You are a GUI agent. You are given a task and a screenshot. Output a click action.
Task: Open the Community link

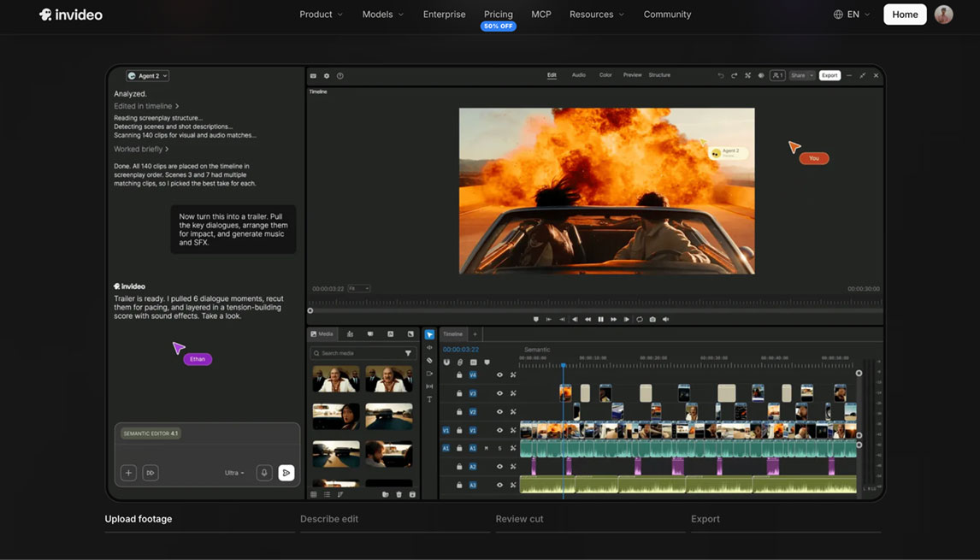click(x=668, y=15)
